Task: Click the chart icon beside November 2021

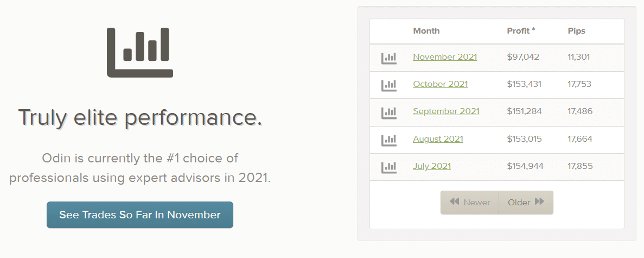Action: [x=389, y=58]
